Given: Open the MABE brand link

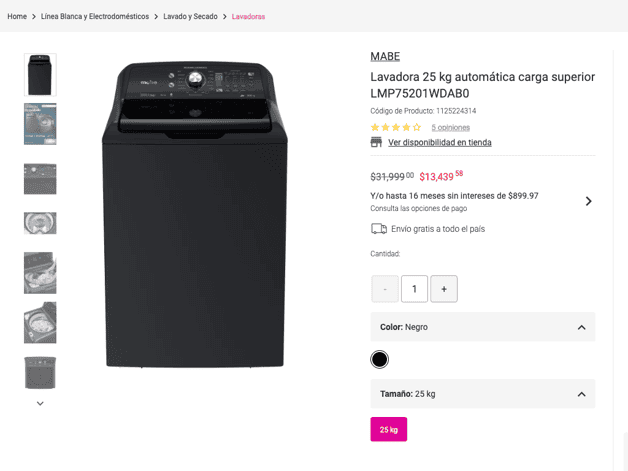Looking at the screenshot, I should 385,56.
